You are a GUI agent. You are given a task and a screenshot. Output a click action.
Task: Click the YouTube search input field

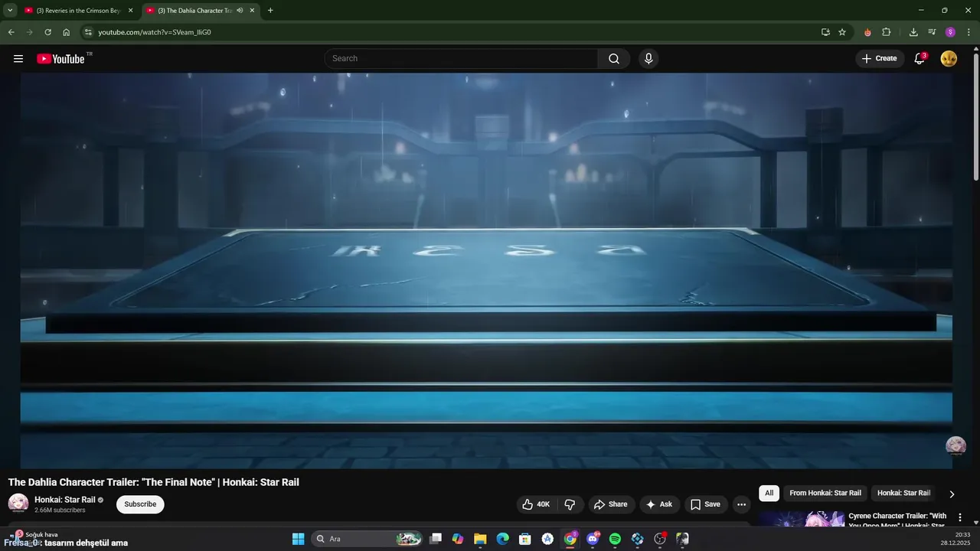[461, 59]
